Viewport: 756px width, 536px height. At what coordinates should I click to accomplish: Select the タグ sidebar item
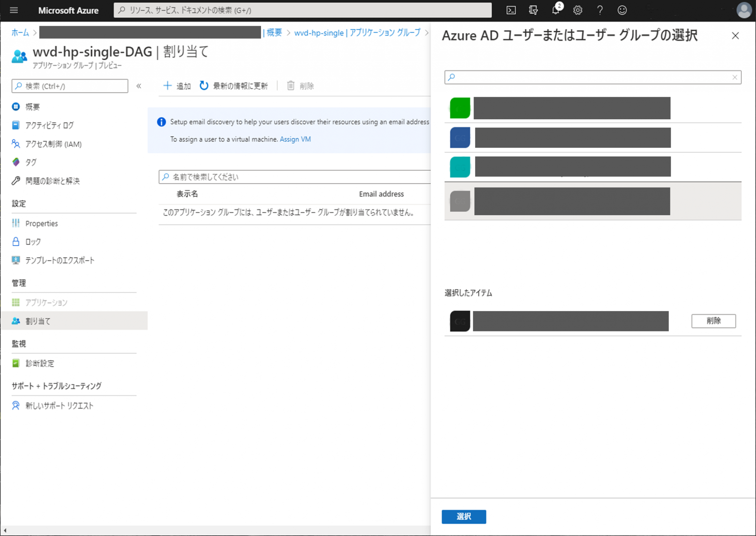31,162
